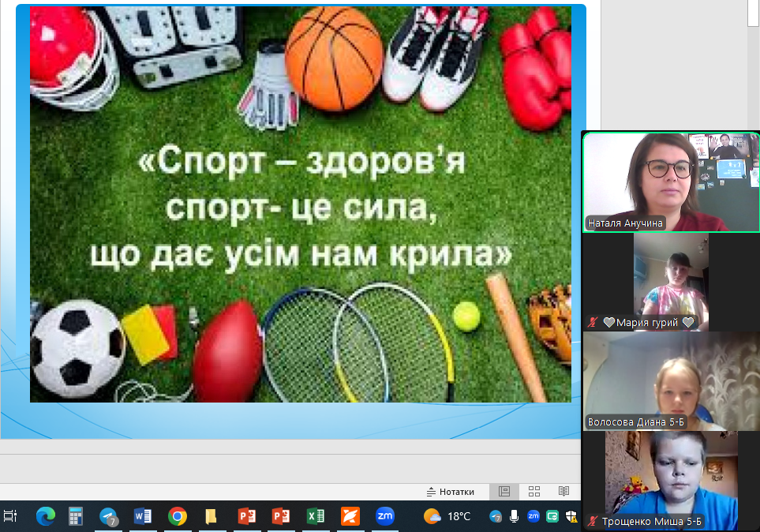Switch PowerPoint to Slide Sorter view
This screenshot has height=532, width=760.
coord(534,492)
